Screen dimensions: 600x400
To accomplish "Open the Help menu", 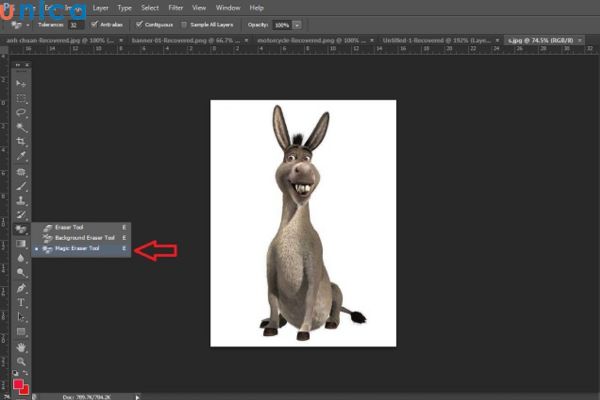I will [256, 8].
